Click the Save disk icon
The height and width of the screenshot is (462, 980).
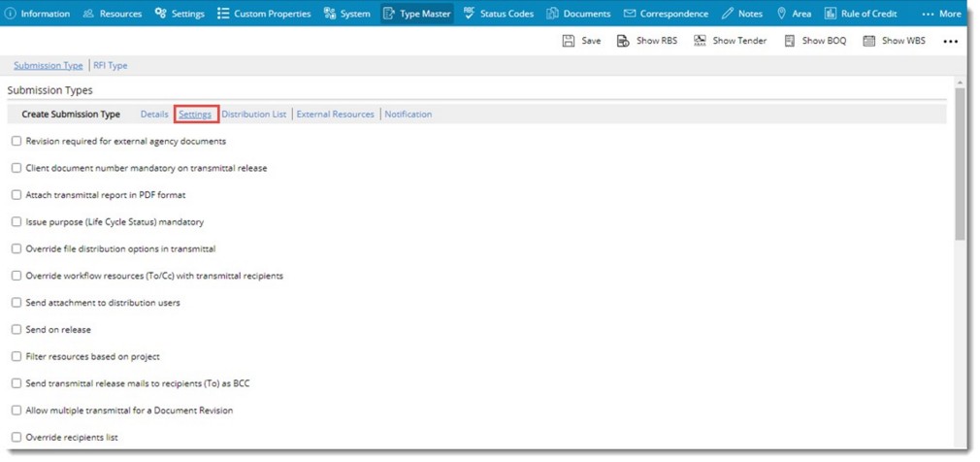pyautogui.click(x=569, y=41)
